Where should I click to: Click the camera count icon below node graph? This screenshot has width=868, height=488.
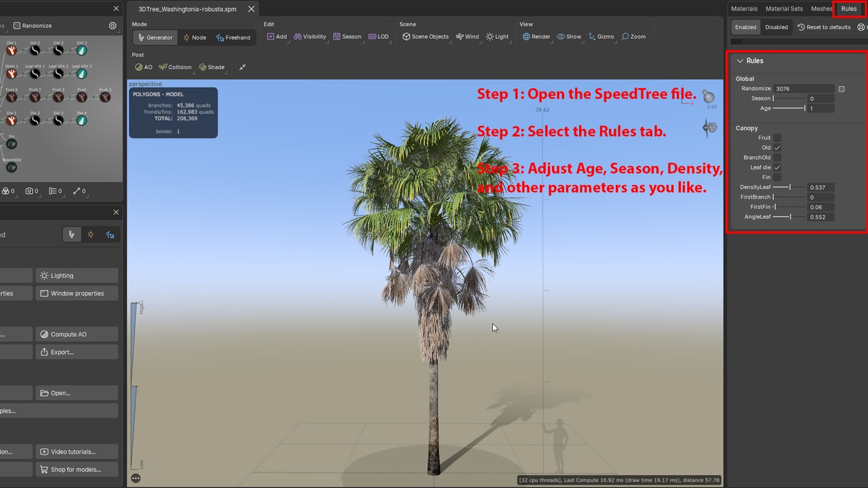tap(29, 191)
